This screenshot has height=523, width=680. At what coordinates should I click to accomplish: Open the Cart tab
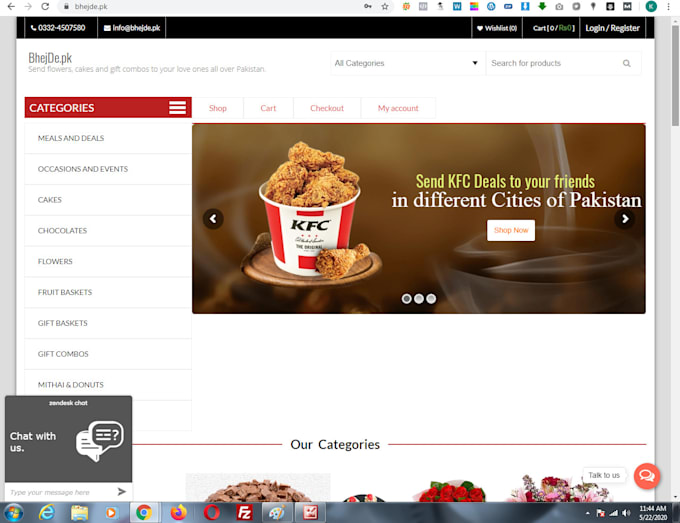point(268,108)
